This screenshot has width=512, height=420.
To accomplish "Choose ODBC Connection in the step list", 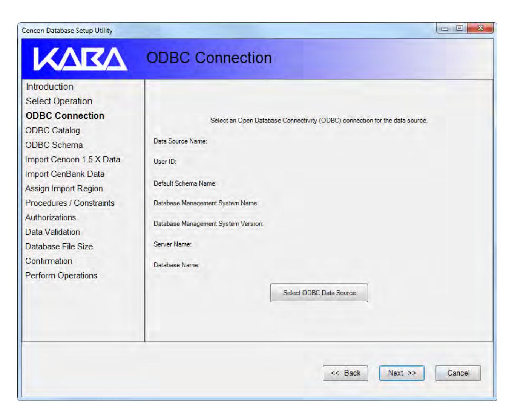I will (x=65, y=116).
